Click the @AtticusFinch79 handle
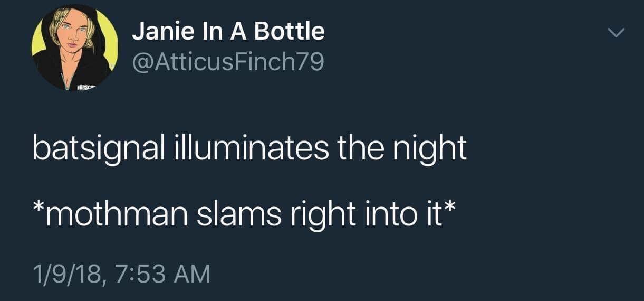644x301 pixels. pyautogui.click(x=228, y=63)
